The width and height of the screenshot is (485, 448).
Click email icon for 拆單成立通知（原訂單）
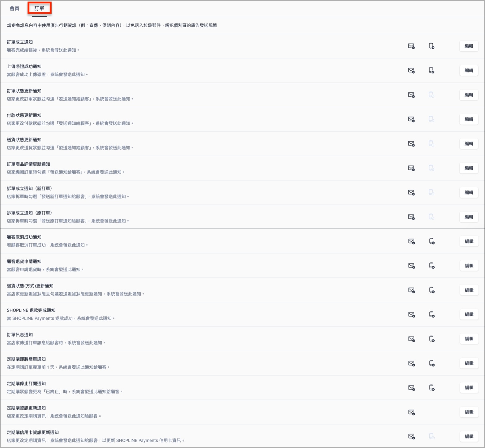411,217
